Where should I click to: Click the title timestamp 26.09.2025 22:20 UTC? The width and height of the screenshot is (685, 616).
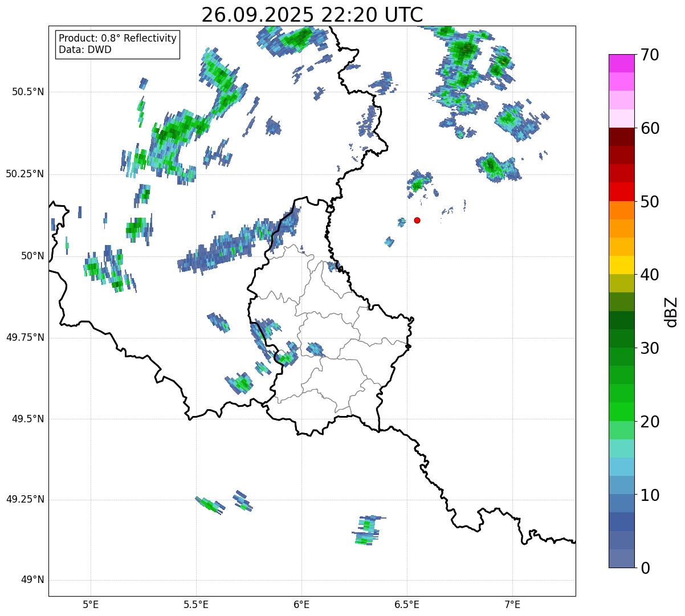tap(312, 15)
